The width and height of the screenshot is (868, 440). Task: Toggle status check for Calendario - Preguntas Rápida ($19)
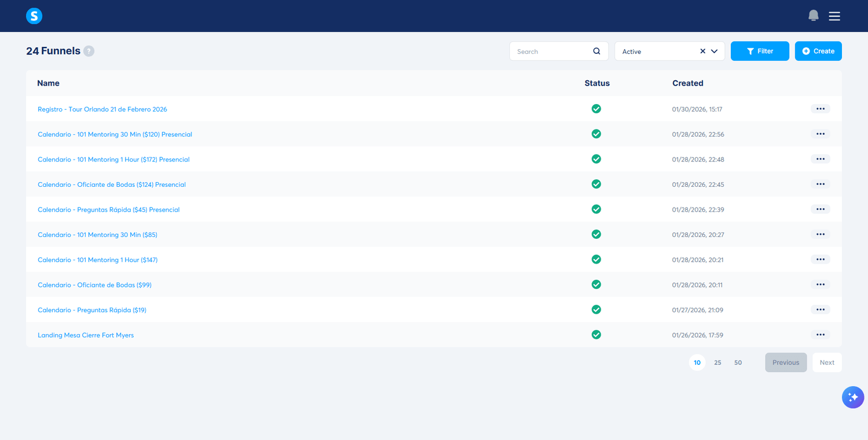(596, 309)
